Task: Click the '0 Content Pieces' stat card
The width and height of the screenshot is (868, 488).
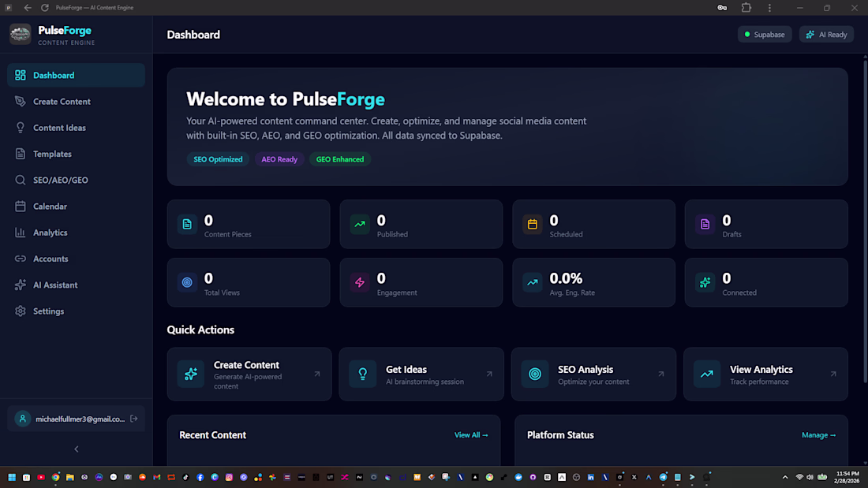Action: click(x=249, y=224)
